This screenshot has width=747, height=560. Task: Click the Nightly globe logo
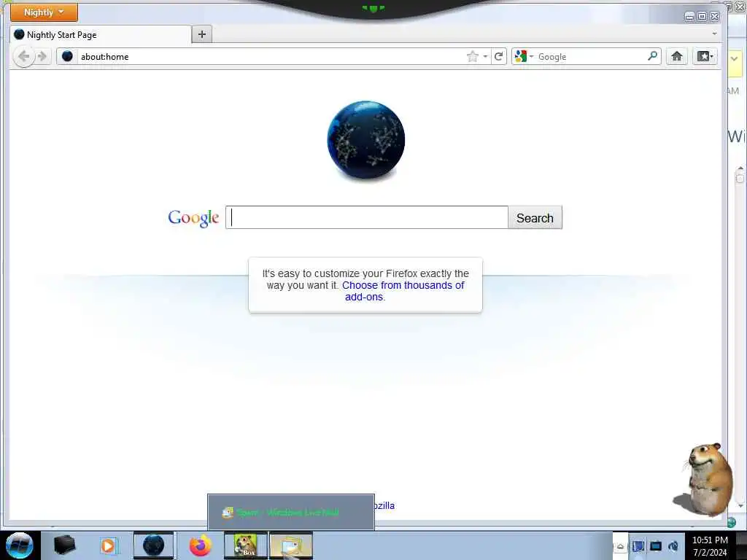(366, 140)
